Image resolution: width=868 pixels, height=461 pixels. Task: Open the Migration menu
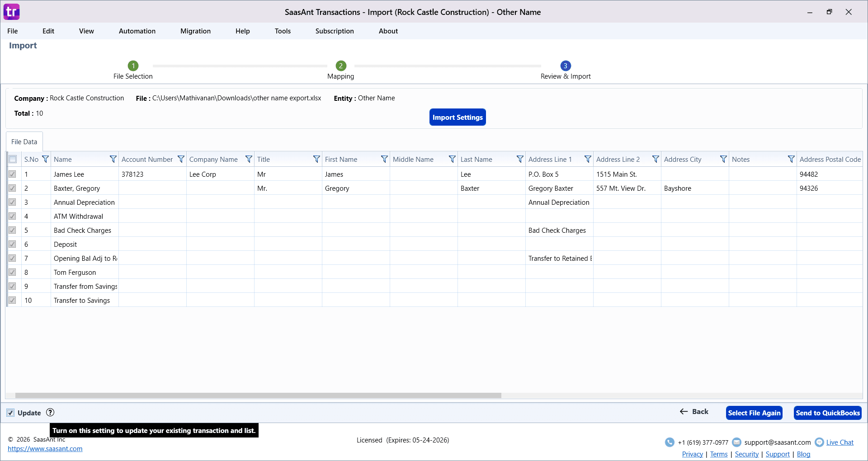point(195,31)
